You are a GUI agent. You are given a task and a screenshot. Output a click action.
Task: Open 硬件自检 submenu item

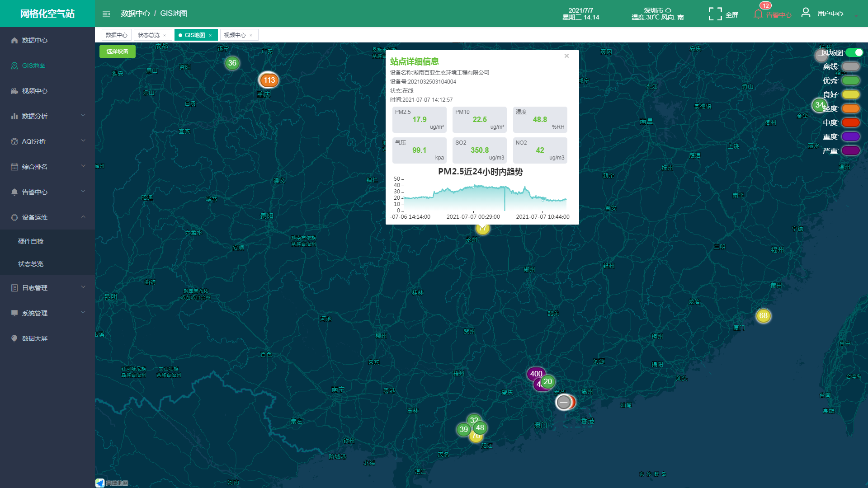click(x=31, y=241)
